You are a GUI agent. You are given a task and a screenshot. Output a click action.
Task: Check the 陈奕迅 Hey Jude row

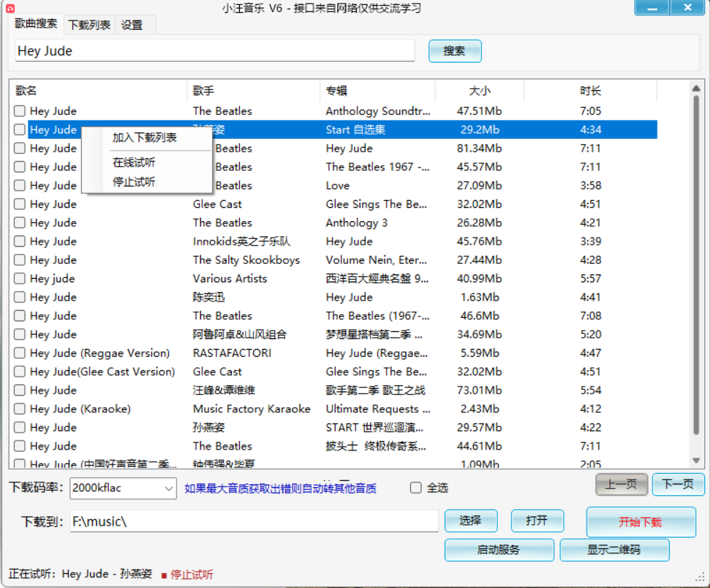[x=19, y=297]
